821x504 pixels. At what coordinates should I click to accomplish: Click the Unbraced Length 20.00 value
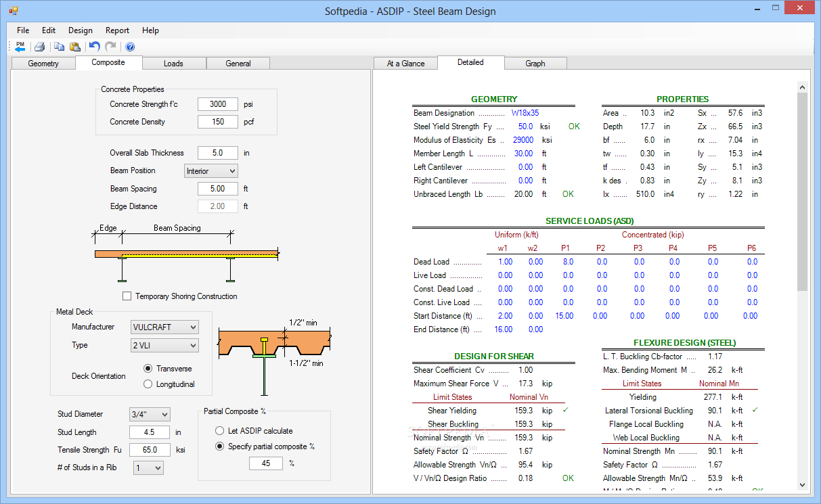coord(524,194)
